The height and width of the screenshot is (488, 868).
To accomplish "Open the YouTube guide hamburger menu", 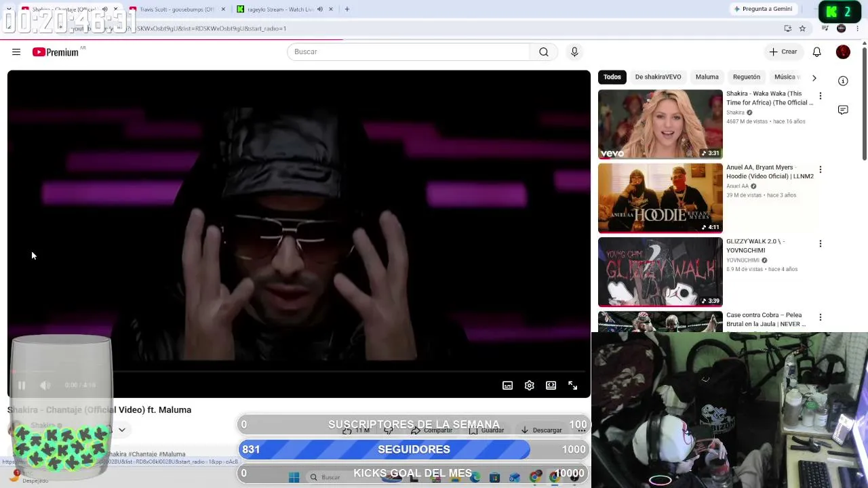I will (16, 52).
